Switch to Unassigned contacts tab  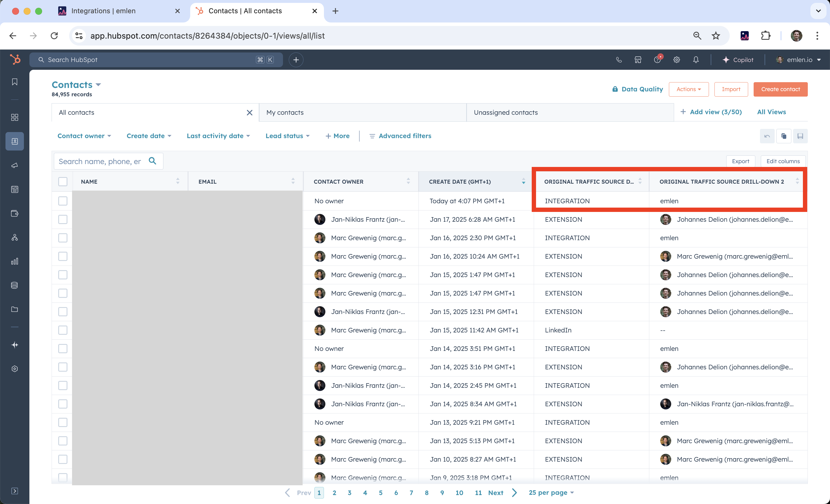505,112
